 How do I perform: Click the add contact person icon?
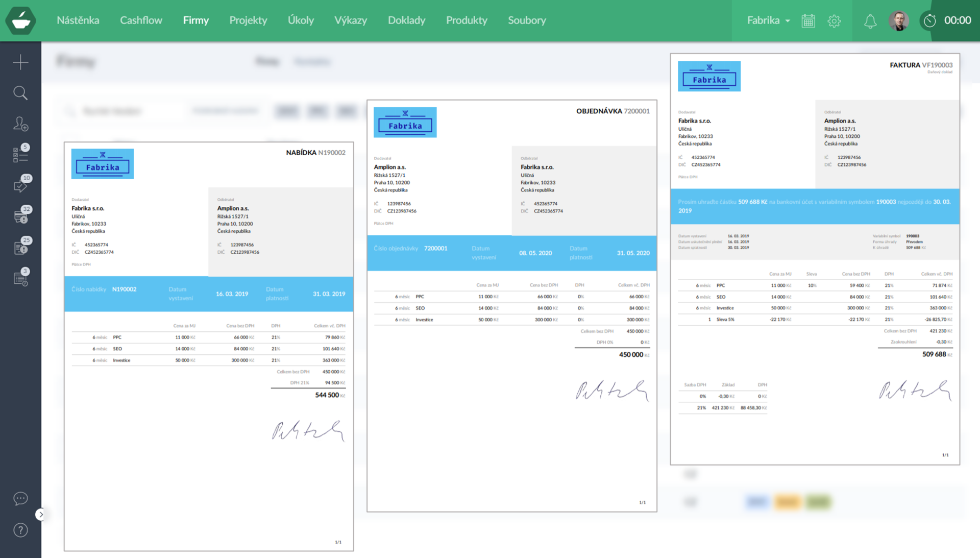point(20,124)
